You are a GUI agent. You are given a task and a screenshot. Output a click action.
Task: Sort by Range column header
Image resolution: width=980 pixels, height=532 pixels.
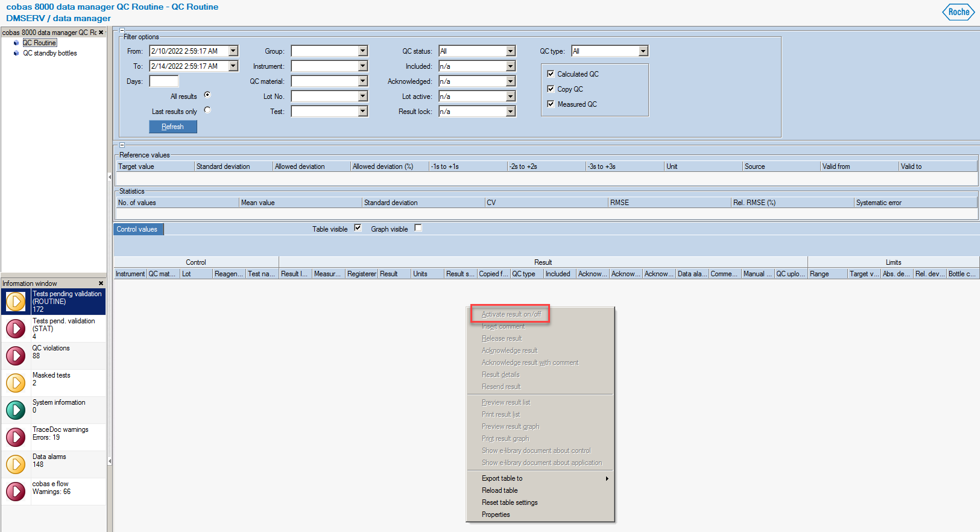click(x=827, y=274)
